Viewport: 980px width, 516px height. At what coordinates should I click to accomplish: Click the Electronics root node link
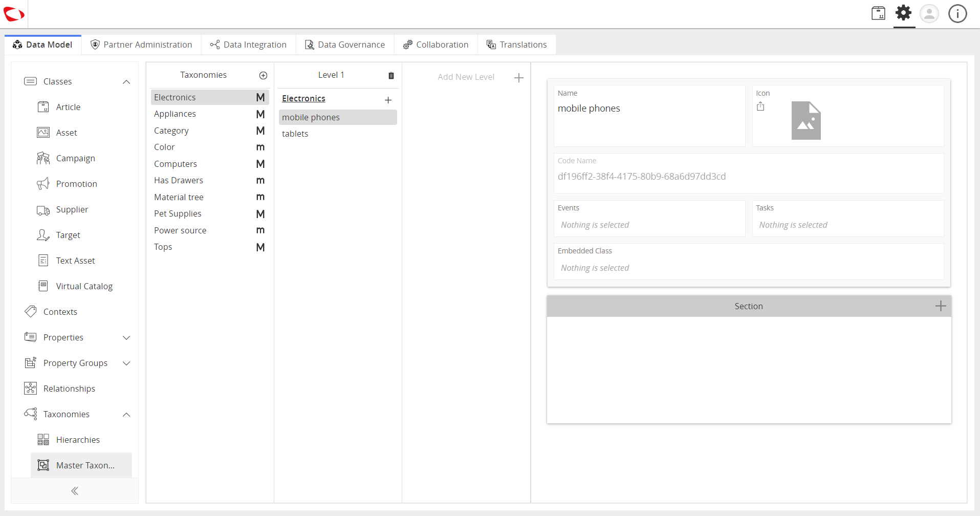click(303, 98)
